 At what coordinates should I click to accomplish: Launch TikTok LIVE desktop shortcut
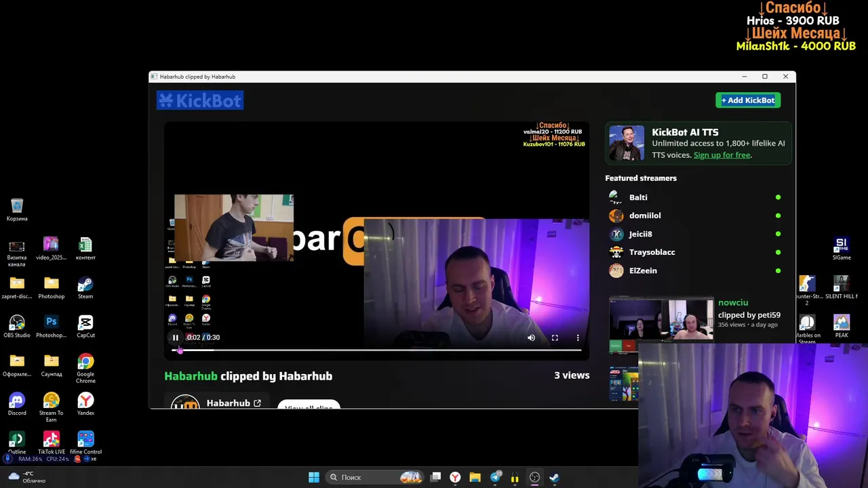pyautogui.click(x=51, y=443)
